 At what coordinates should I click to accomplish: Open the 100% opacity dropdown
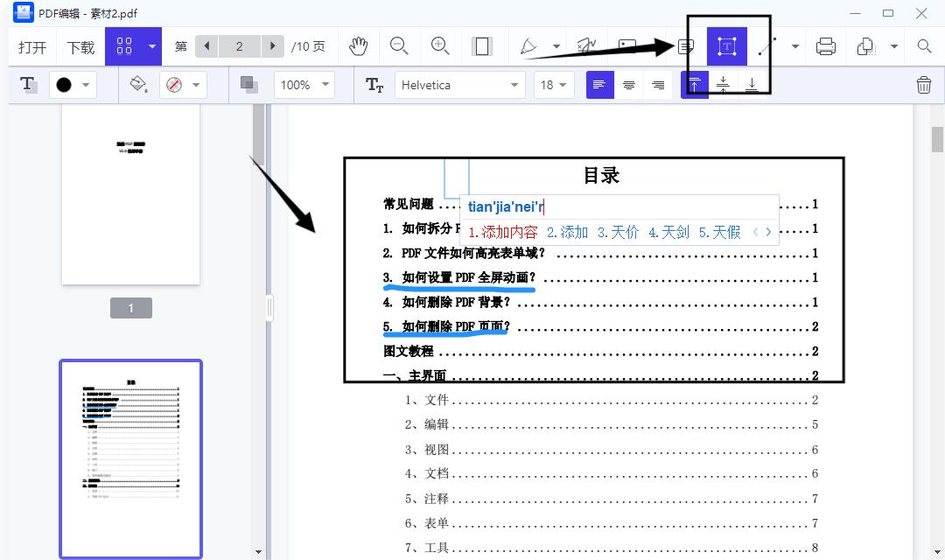304,85
